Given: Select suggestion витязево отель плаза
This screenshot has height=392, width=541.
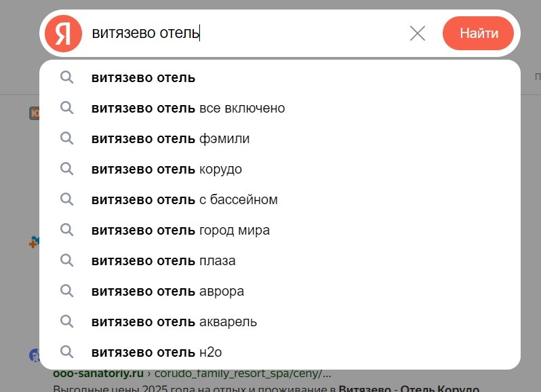Looking at the screenshot, I should 280,260.
